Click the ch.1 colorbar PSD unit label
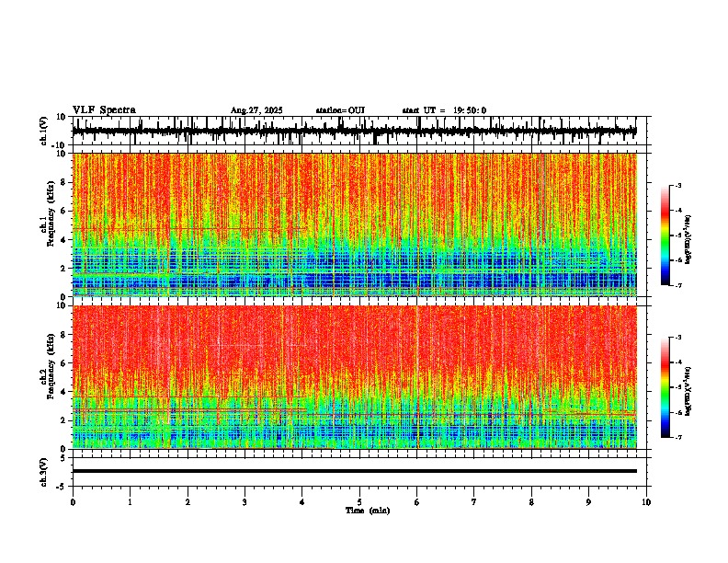This screenshot has height=563, width=728. (x=688, y=240)
